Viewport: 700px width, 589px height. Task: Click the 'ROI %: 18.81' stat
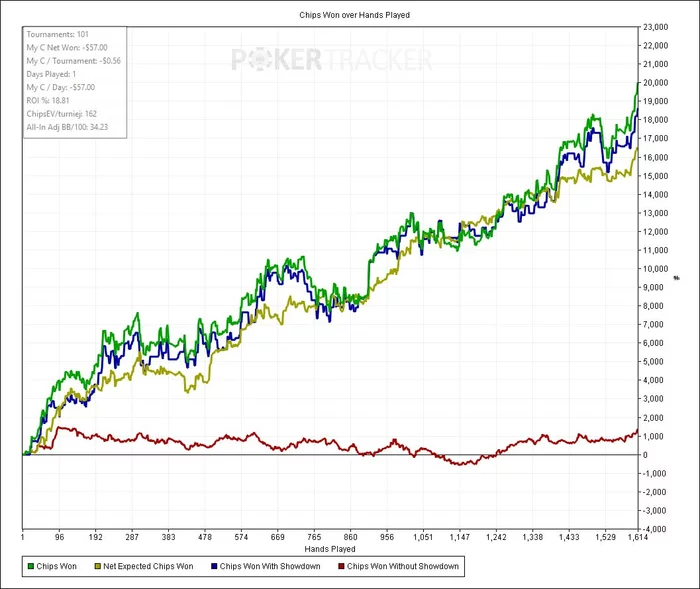[48, 100]
